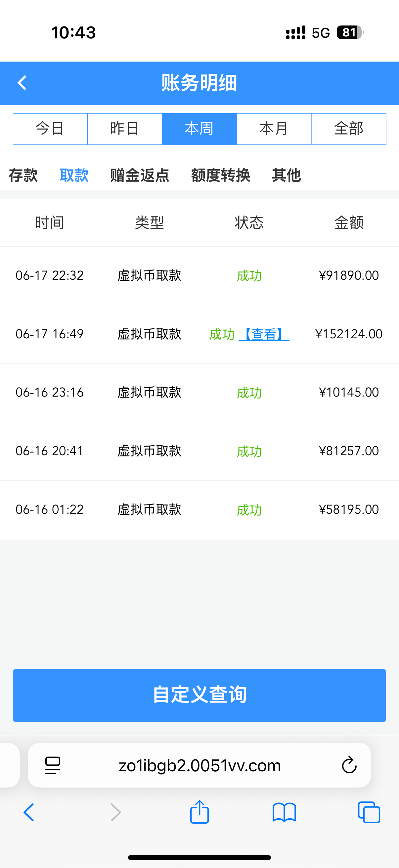This screenshot has width=399, height=868.
Task: Reload the page with the refresh icon
Action: tap(349, 765)
